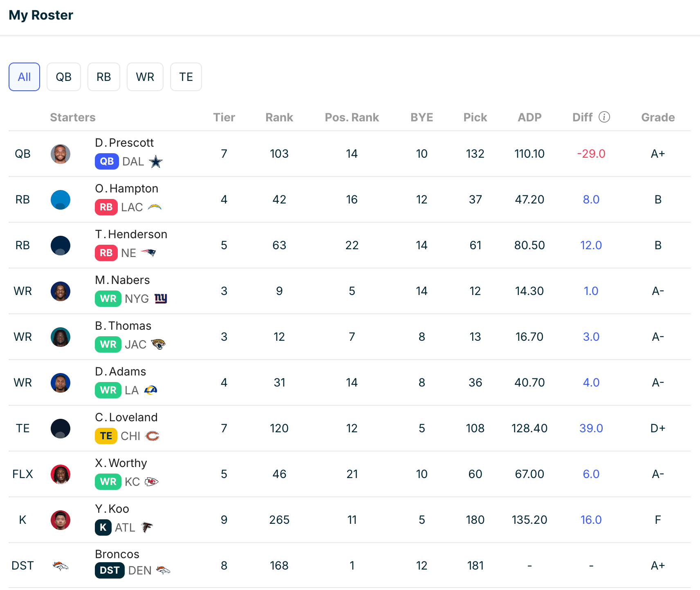The height and width of the screenshot is (590, 700).
Task: Click the Jaguars logo next to JAC
Action: pyautogui.click(x=158, y=344)
